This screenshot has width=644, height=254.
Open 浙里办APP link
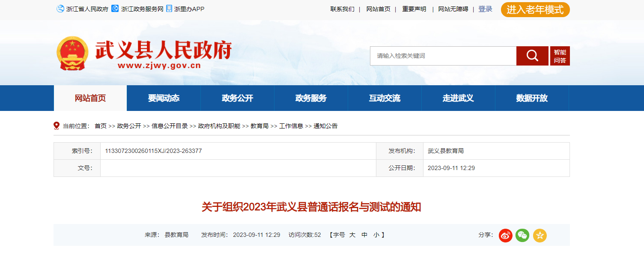pyautogui.click(x=189, y=9)
